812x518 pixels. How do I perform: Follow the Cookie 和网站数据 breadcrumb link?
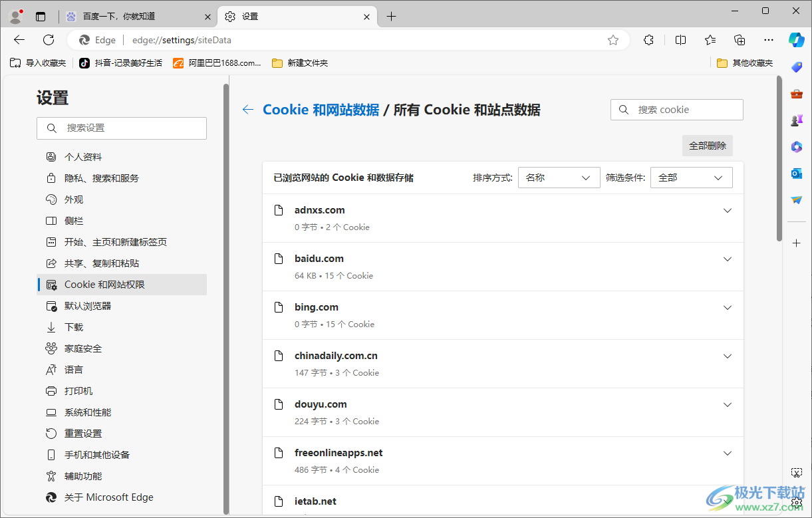pyautogui.click(x=321, y=110)
